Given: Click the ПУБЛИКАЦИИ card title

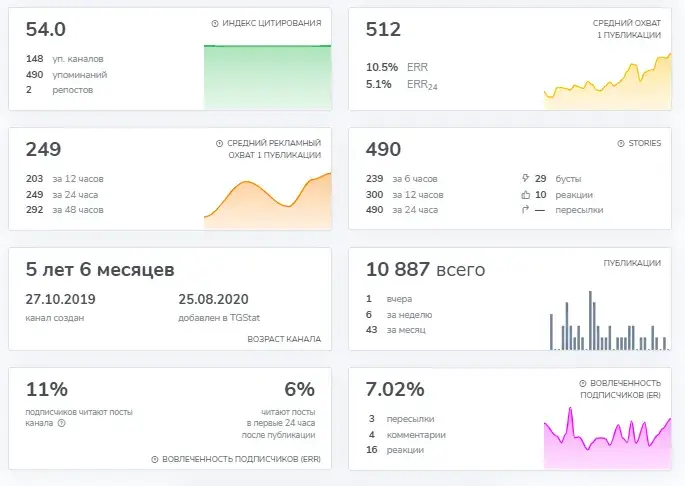Looking at the screenshot, I should [632, 263].
